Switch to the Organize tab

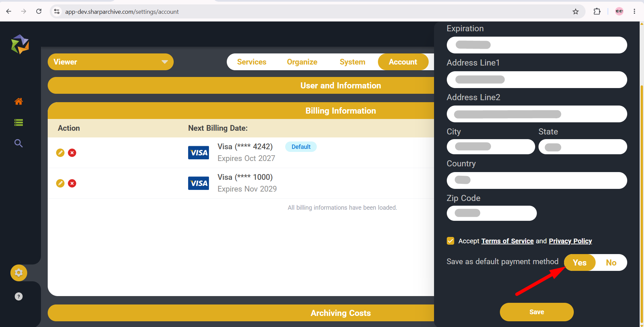tap(302, 62)
